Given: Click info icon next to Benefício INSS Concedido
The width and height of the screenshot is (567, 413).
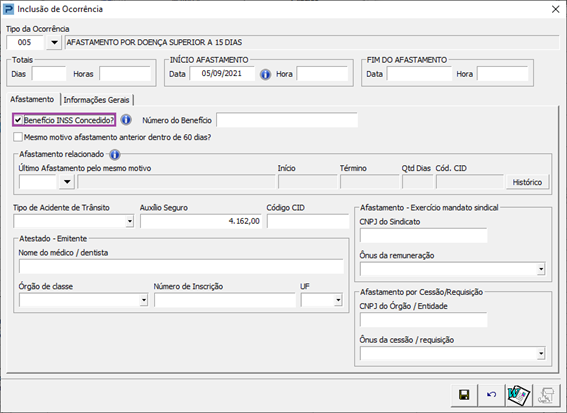Looking at the screenshot, I should pyautogui.click(x=126, y=120).
